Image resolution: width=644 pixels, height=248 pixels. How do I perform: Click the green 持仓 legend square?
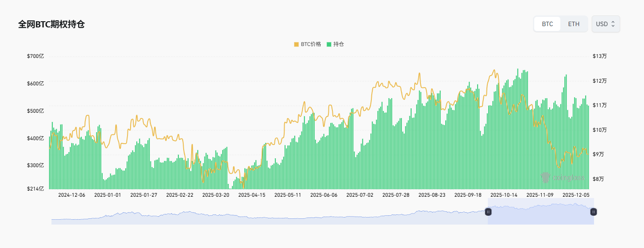tap(329, 44)
